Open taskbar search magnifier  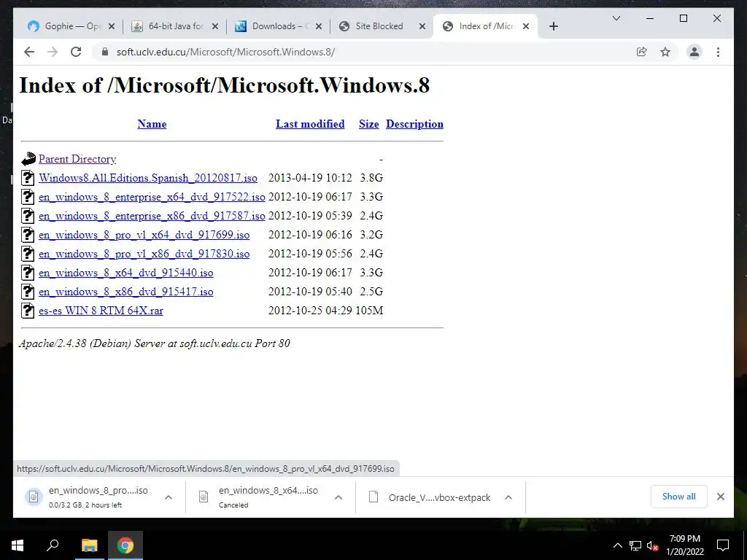53,545
